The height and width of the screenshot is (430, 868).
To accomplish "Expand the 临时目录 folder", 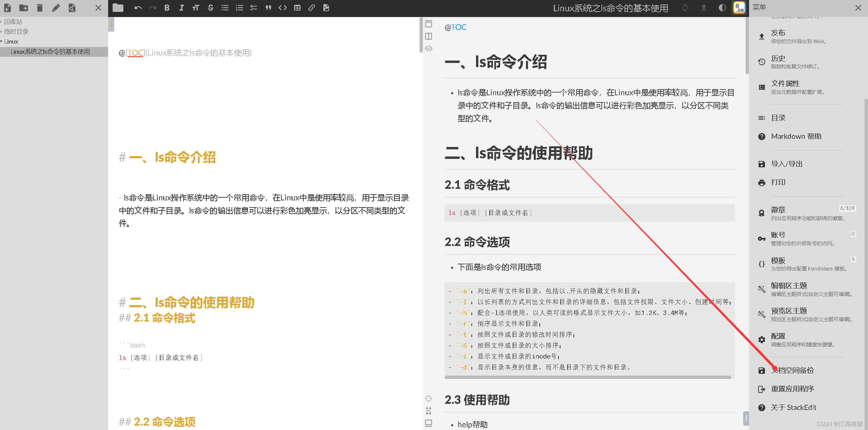I will [x=16, y=32].
